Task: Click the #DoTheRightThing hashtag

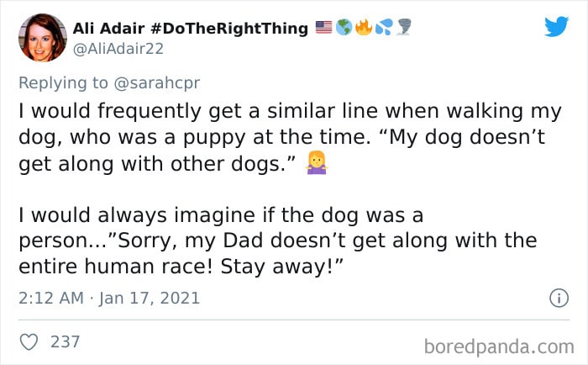Action: click(x=229, y=28)
